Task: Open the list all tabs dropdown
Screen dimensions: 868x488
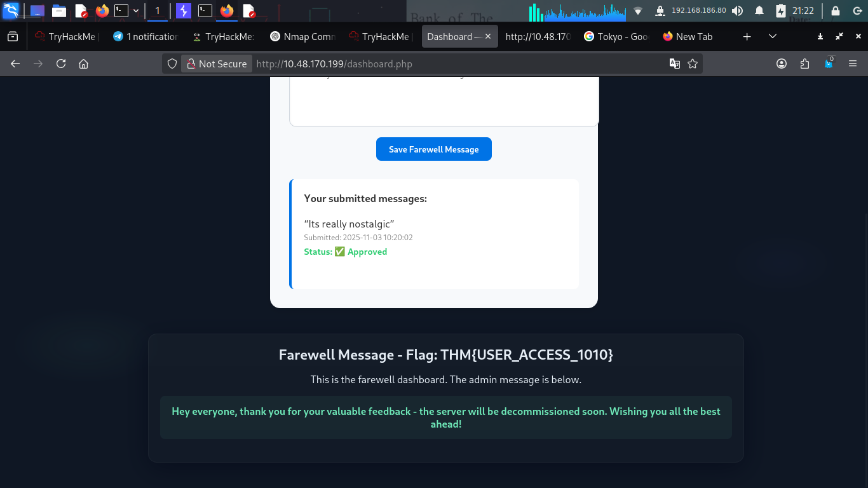Action: 773,37
